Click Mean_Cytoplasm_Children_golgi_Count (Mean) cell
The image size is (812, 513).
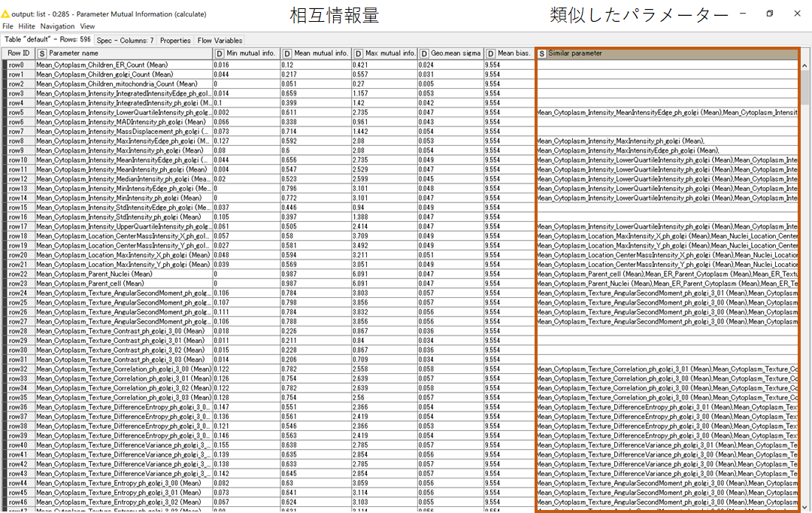click(x=124, y=74)
